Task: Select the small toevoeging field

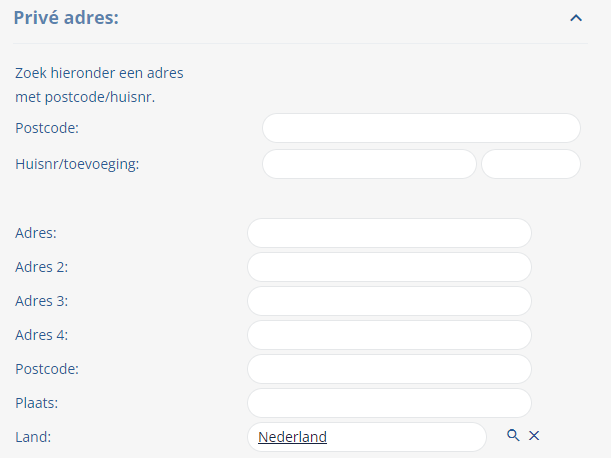Action: pos(531,164)
